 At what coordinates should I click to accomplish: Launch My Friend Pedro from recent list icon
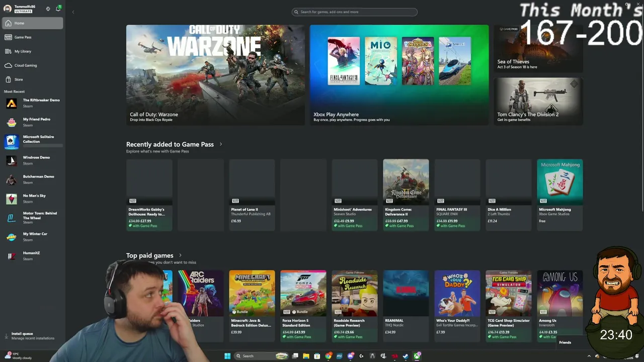coord(12,122)
